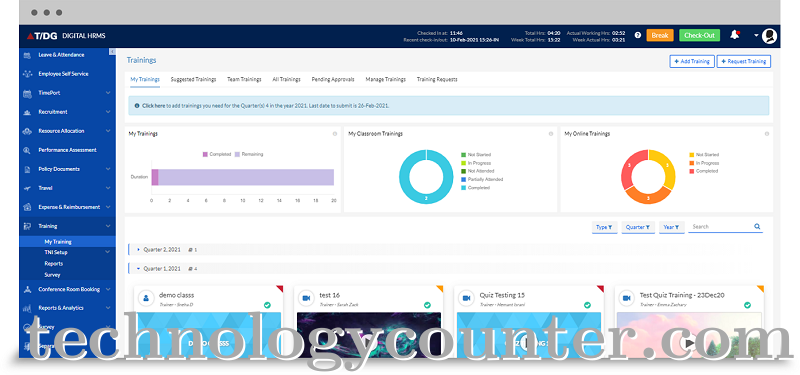Toggle the green check on demo classs card
The width and height of the screenshot is (800, 375).
pos(267,305)
